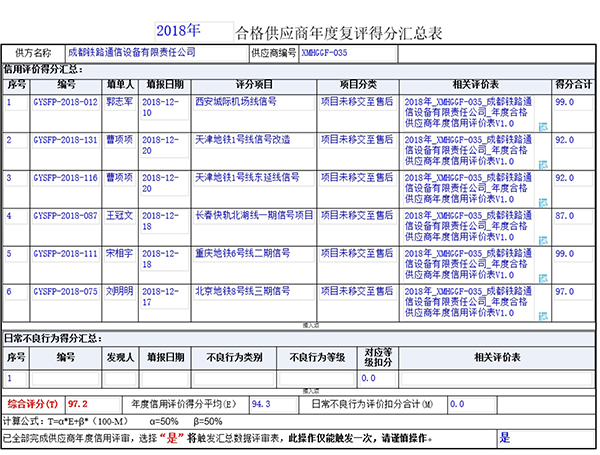Click filler name 王冠文

120,215
